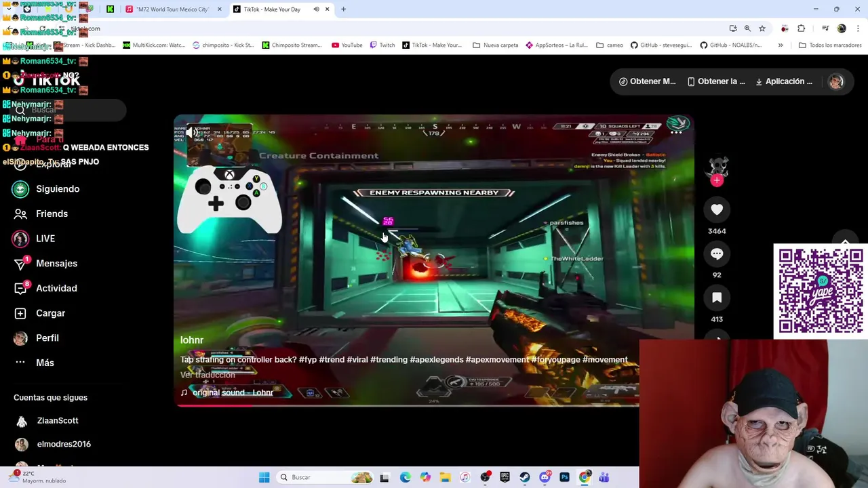Open Microsoft Teams from the taskbar
The height and width of the screenshot is (488, 868).
click(x=604, y=478)
